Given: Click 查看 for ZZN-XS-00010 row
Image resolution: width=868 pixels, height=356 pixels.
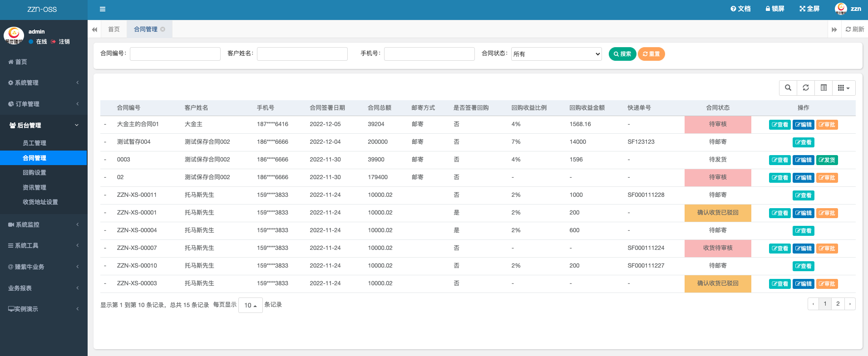Looking at the screenshot, I should pos(804,266).
